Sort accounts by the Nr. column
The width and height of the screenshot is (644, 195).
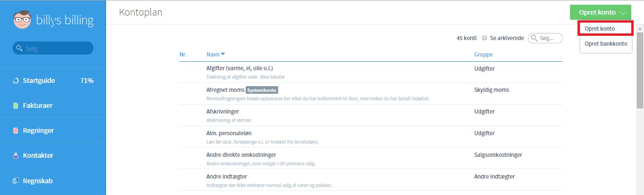(x=183, y=55)
